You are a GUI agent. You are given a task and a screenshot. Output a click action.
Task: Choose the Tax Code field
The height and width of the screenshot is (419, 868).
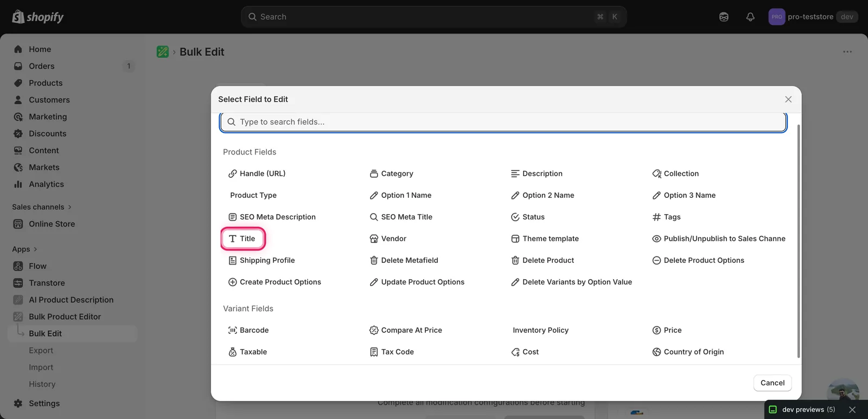point(392,352)
